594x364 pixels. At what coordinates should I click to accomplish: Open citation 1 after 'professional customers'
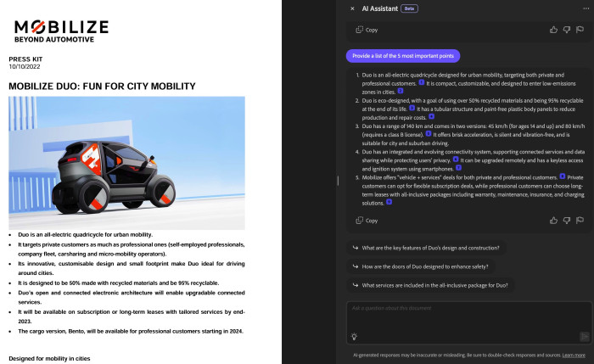click(x=421, y=82)
